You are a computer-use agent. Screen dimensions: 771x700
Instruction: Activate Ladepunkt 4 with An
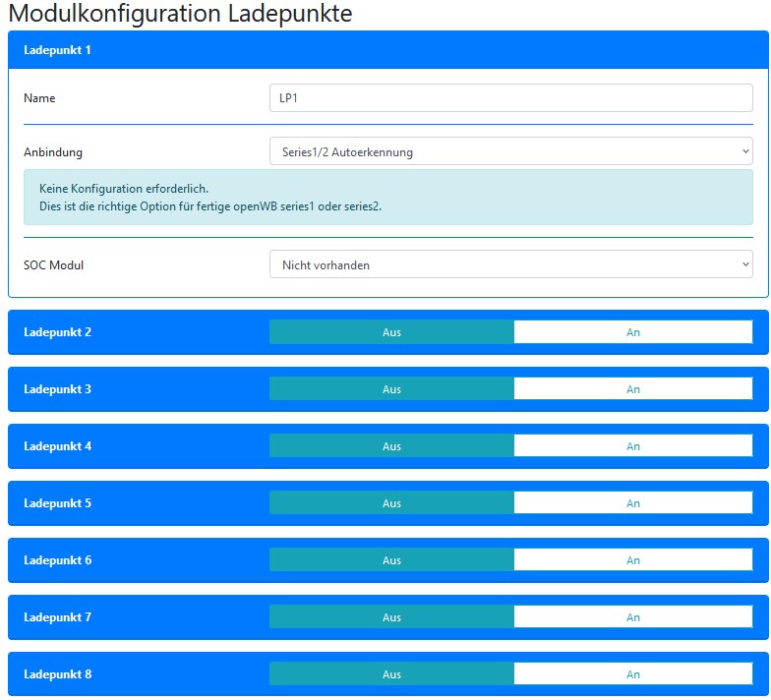[632, 446]
